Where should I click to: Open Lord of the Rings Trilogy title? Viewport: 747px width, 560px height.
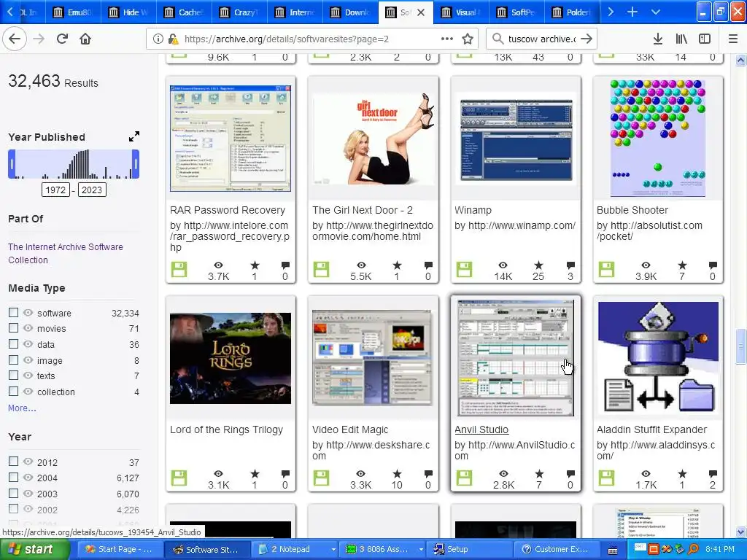tap(226, 429)
